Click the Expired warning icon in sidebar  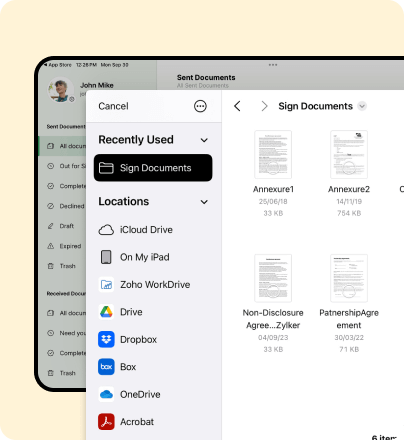(51, 246)
